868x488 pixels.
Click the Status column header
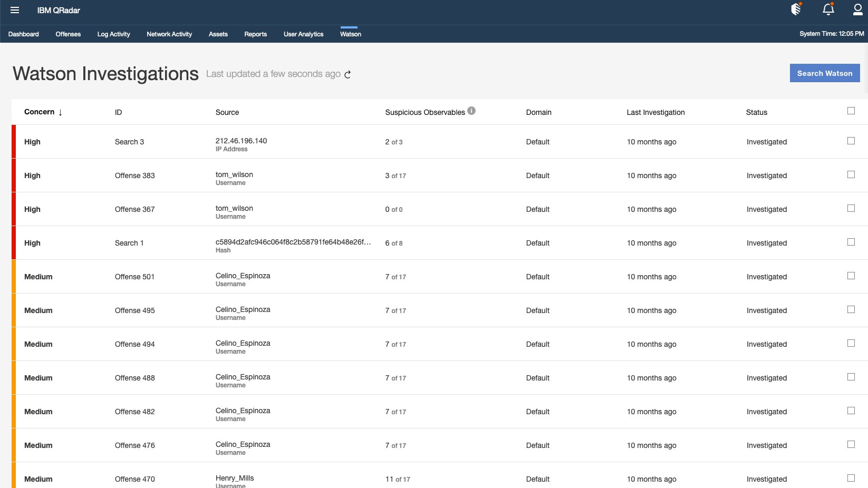click(x=756, y=112)
